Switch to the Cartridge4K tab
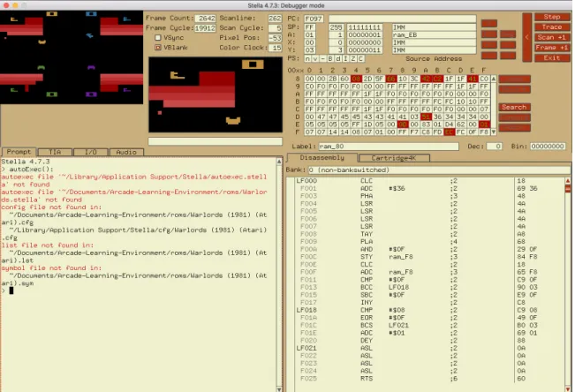The height and width of the screenshot is (392, 575). (394, 158)
